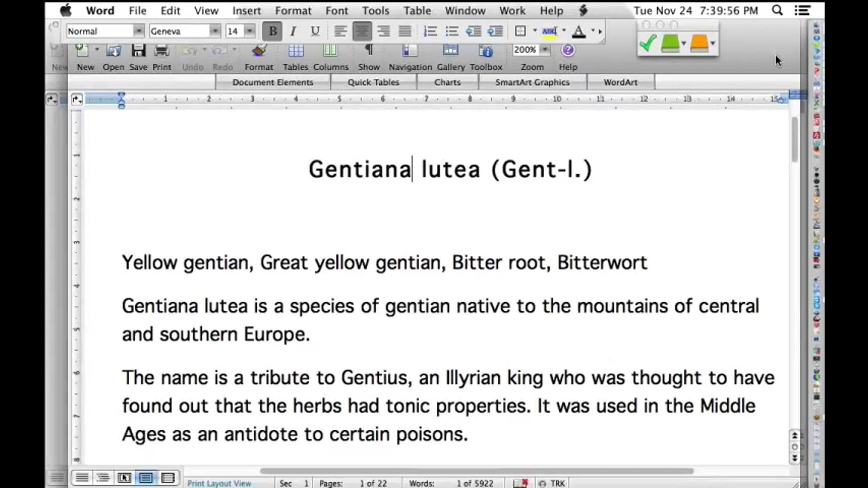
Task: Click the Save toolbar icon
Action: pos(138,51)
